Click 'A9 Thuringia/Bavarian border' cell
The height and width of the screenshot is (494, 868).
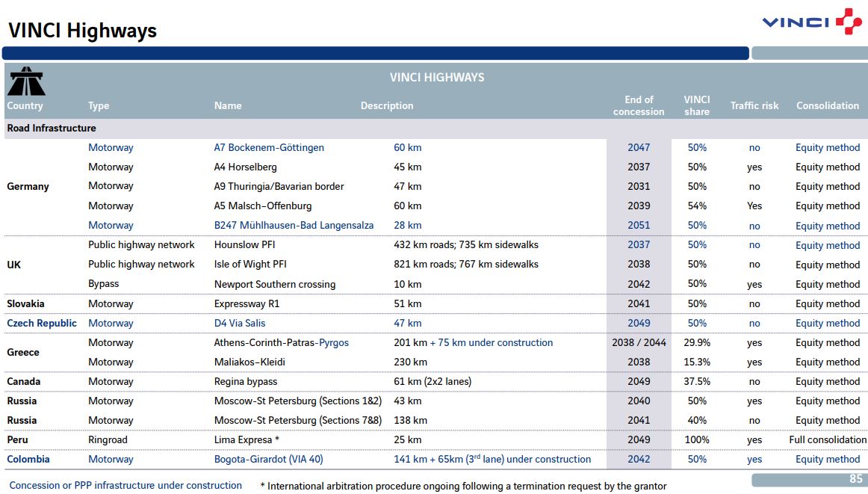click(279, 186)
